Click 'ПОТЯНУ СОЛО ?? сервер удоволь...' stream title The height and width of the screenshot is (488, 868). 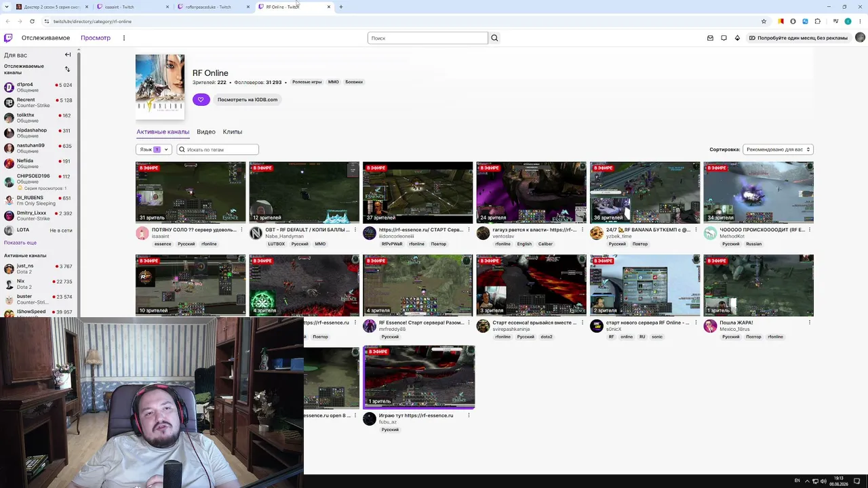coord(194,230)
